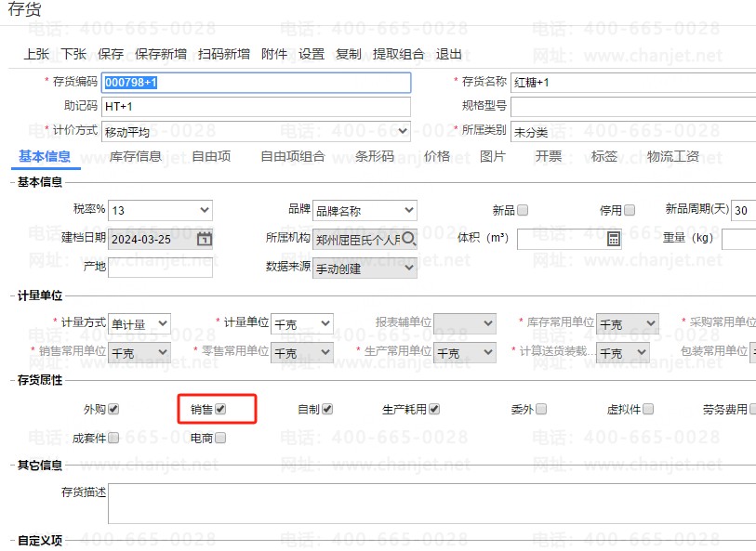Uncheck 生产耗用 checkbox
This screenshot has height=551, width=756.
[434, 409]
